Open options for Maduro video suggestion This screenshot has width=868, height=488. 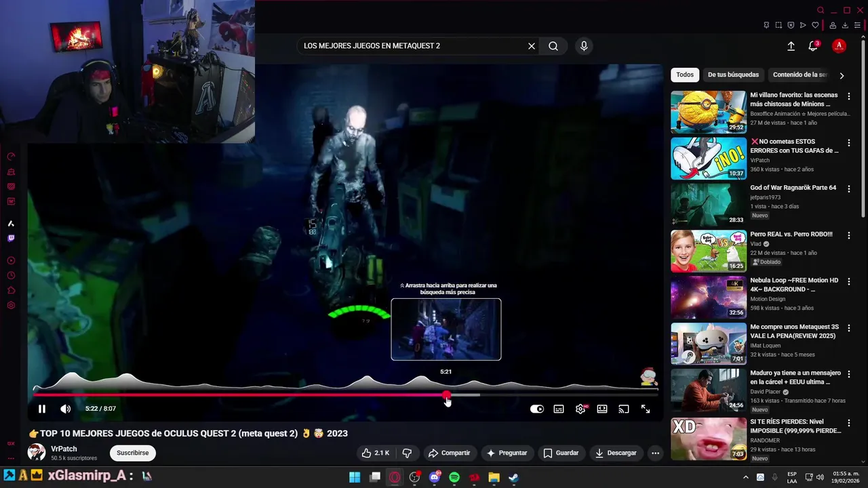pos(848,374)
